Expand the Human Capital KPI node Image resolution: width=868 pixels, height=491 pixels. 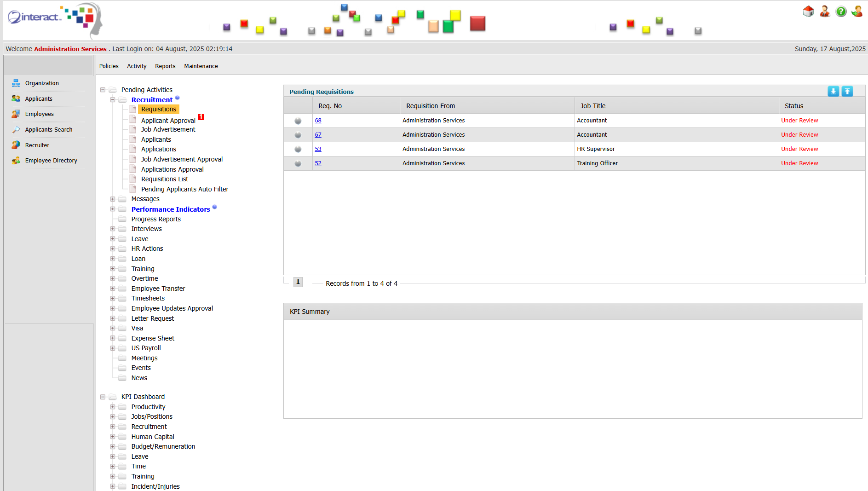pyautogui.click(x=113, y=437)
